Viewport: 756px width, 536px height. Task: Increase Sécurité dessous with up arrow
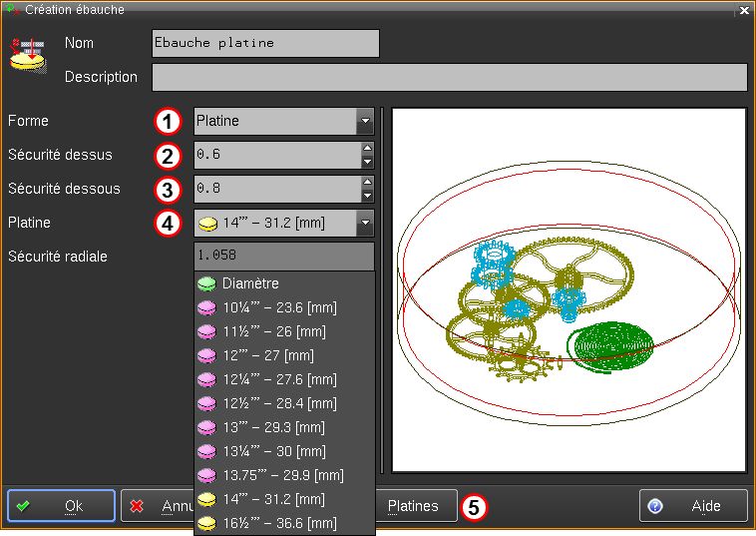(367, 183)
